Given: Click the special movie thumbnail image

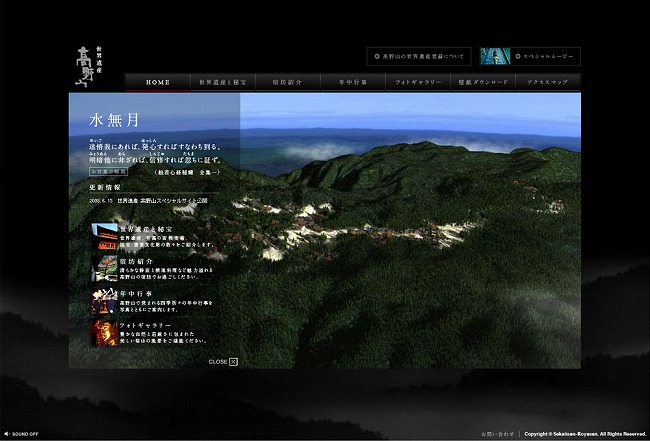Looking at the screenshot, I should (496, 57).
